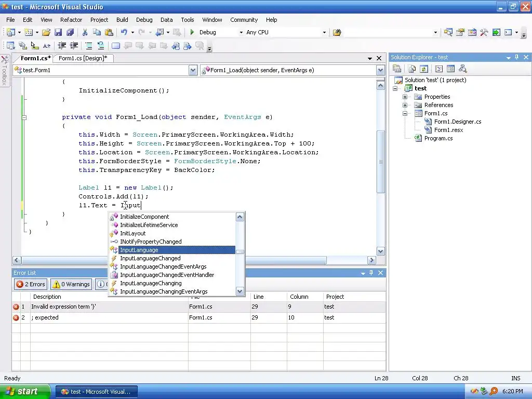Click the Properties Window toolbar icon
Screen dimensions: 532x399
(460, 32)
